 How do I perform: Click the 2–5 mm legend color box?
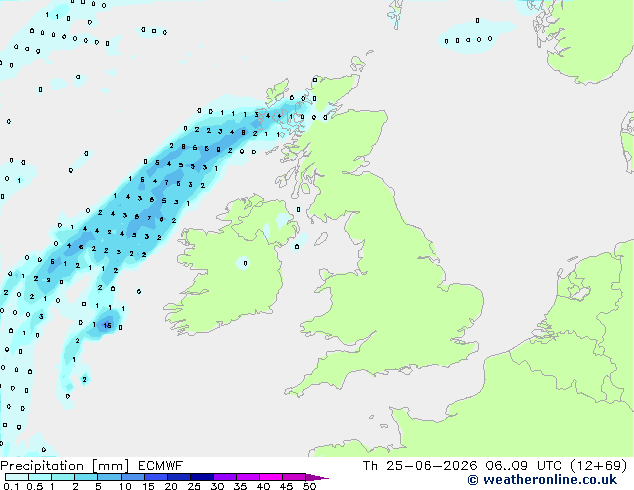coord(86,477)
